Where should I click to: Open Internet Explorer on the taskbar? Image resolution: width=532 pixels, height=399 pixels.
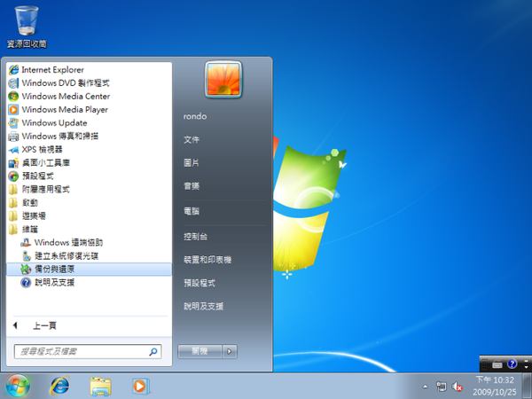[60, 386]
